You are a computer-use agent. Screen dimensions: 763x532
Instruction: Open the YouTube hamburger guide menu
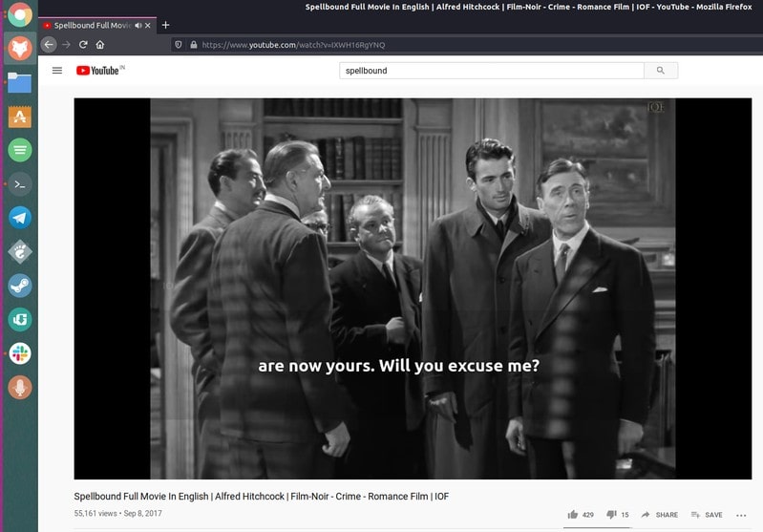tap(57, 71)
